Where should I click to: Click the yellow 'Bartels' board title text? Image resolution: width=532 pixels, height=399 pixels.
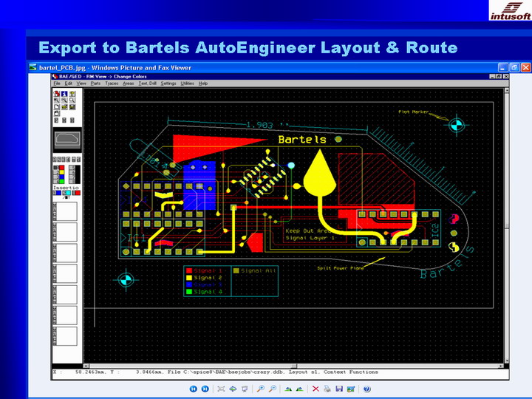point(302,140)
